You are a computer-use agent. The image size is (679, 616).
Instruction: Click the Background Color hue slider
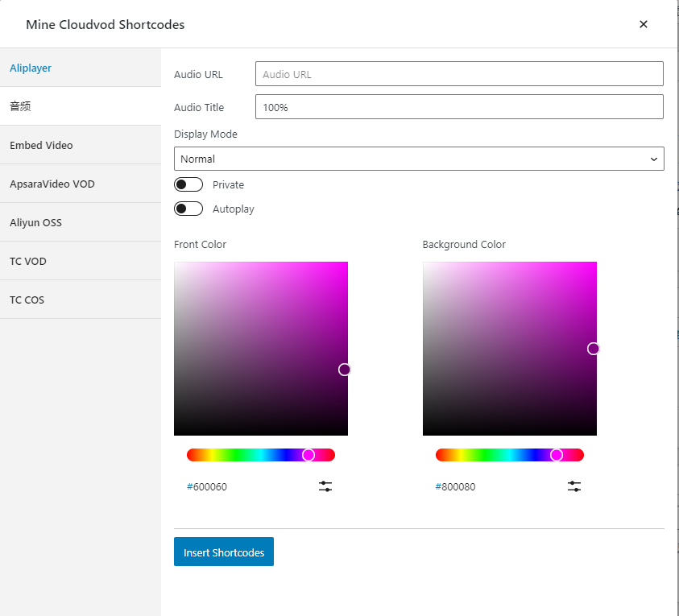(x=509, y=455)
